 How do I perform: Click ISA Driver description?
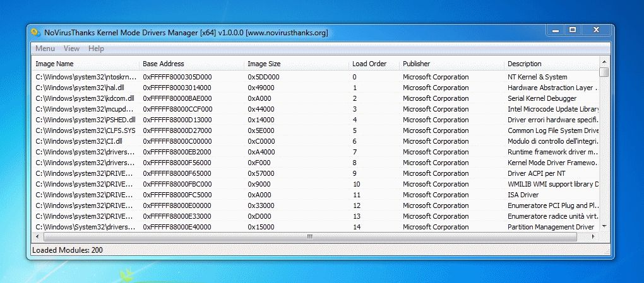tap(523, 195)
